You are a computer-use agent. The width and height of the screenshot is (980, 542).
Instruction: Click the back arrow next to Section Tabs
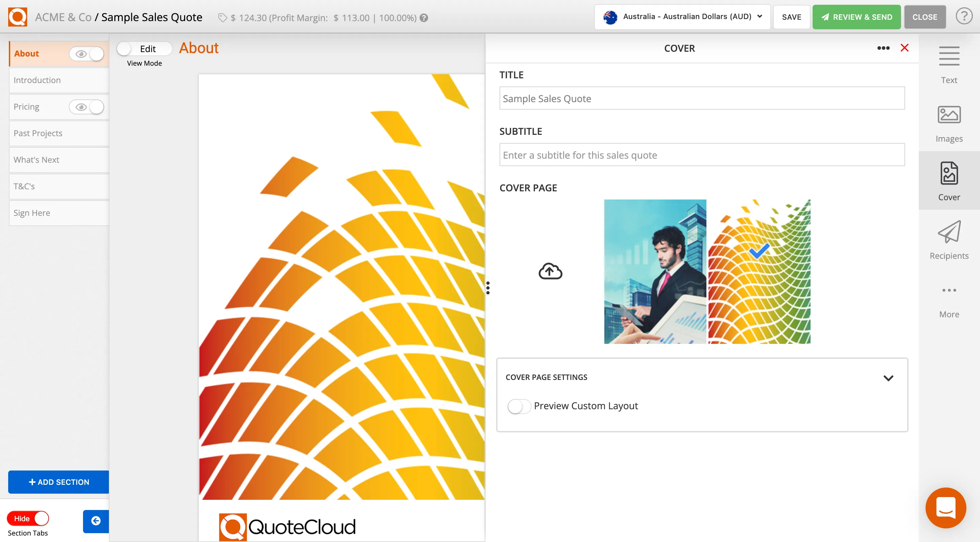click(96, 521)
